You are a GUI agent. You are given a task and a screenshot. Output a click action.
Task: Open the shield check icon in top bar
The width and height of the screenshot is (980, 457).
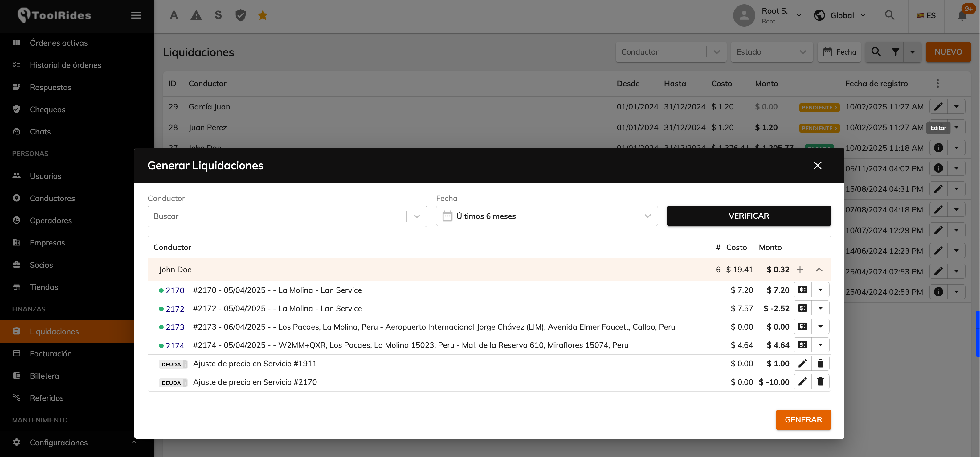click(x=240, y=15)
